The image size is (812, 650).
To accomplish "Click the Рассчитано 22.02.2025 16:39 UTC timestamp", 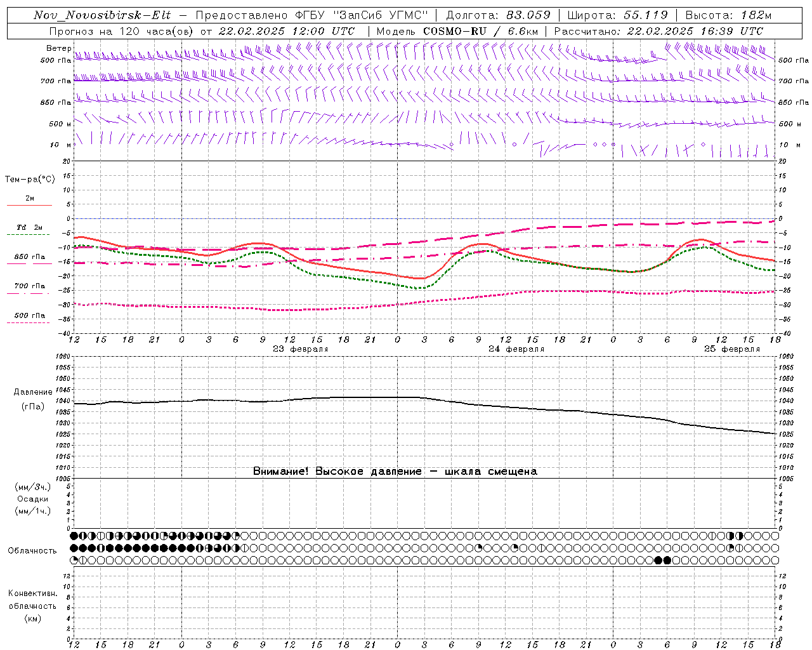I will click(x=658, y=31).
